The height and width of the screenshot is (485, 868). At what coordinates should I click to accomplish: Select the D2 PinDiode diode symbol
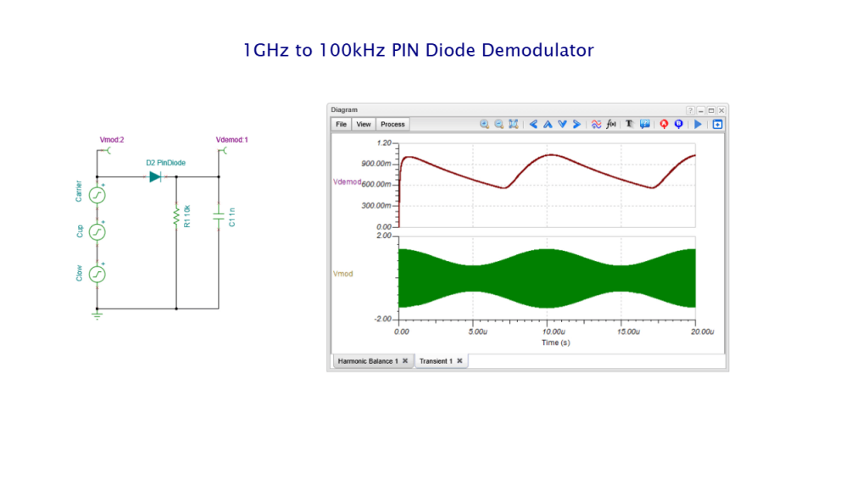click(x=156, y=177)
